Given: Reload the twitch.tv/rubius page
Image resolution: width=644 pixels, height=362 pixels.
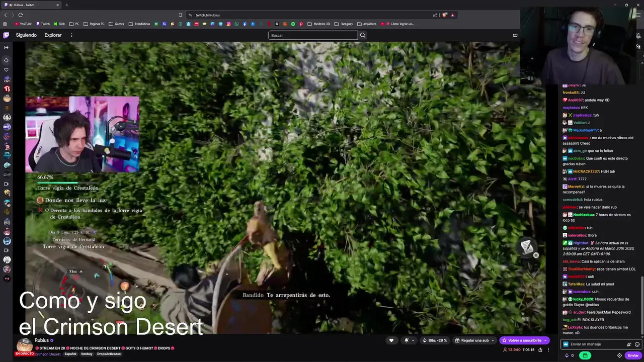Looking at the screenshot, I should click(x=20, y=15).
